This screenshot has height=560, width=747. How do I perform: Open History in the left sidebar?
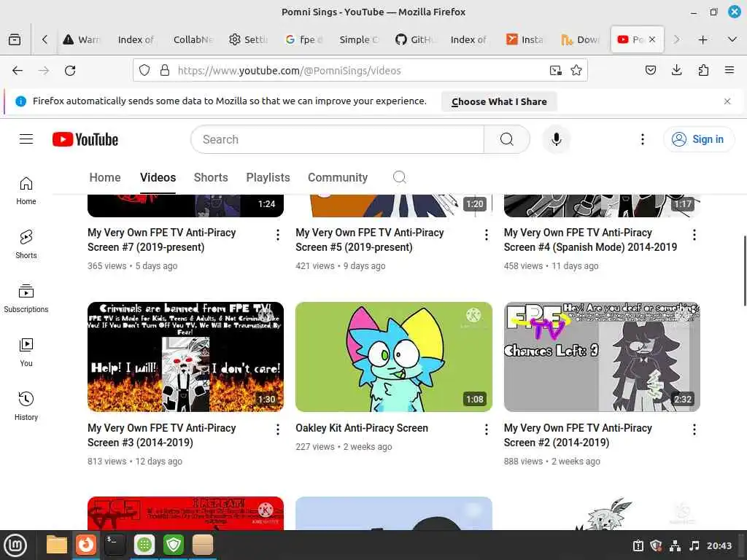click(26, 406)
